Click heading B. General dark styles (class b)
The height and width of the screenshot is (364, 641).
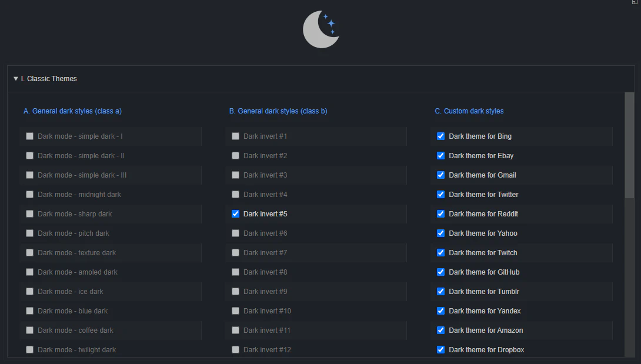pos(278,111)
